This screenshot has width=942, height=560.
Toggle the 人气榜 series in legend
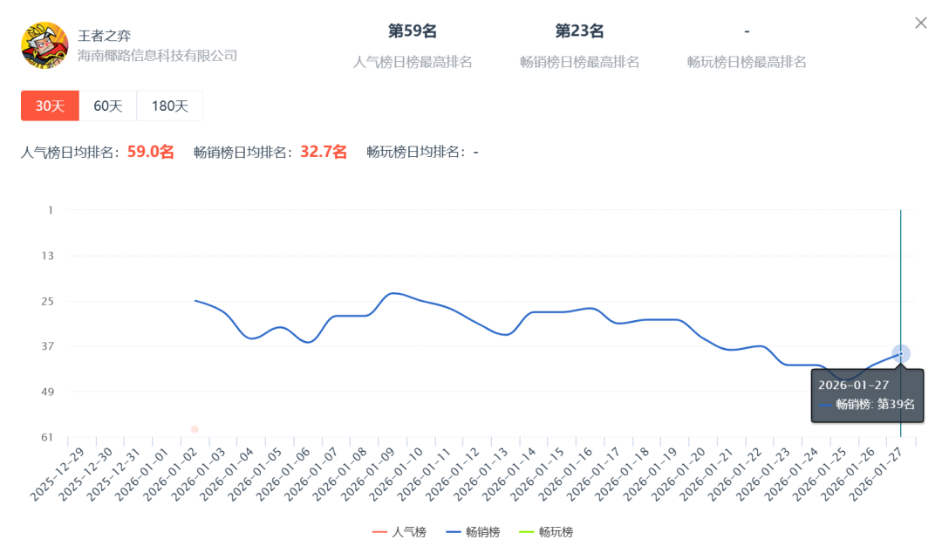coord(399,531)
